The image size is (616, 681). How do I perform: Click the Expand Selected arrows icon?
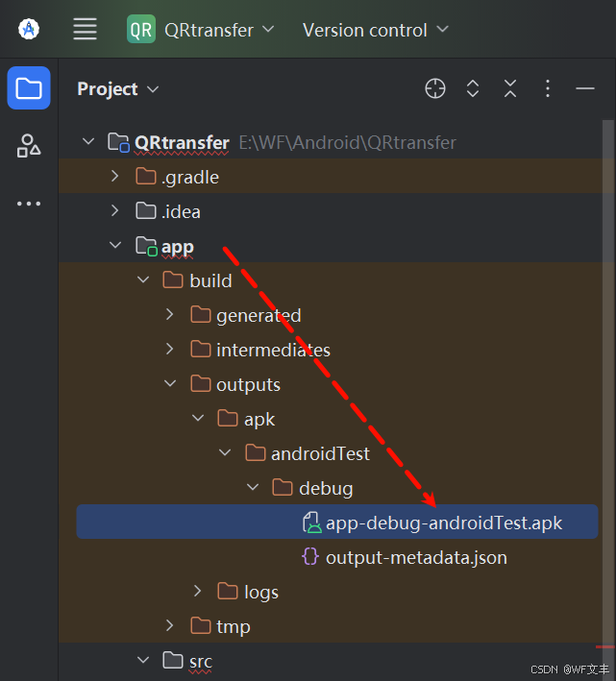[x=473, y=89]
